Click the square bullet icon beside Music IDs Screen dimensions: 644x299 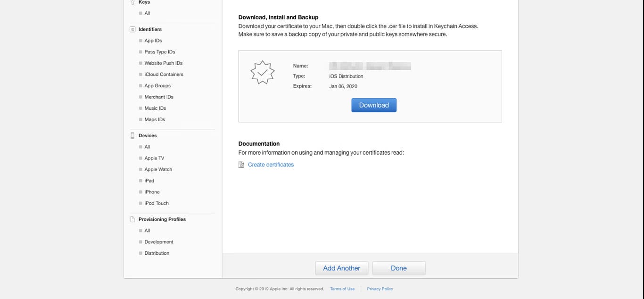(140, 108)
